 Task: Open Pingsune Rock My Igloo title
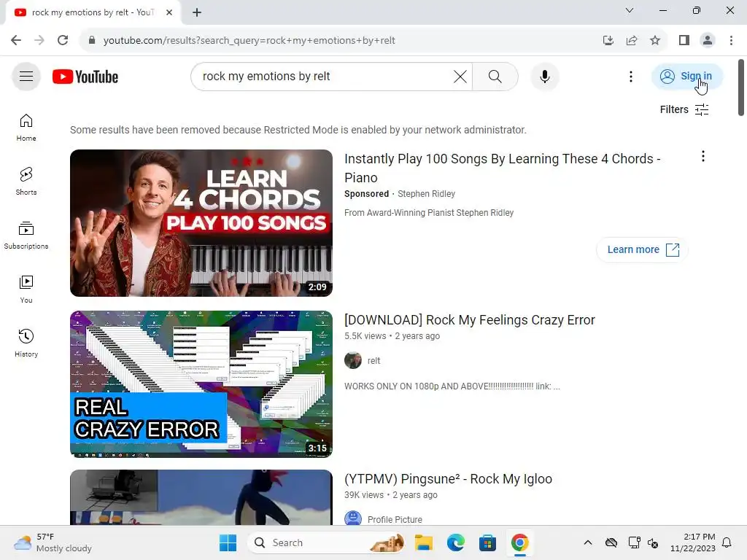448,479
